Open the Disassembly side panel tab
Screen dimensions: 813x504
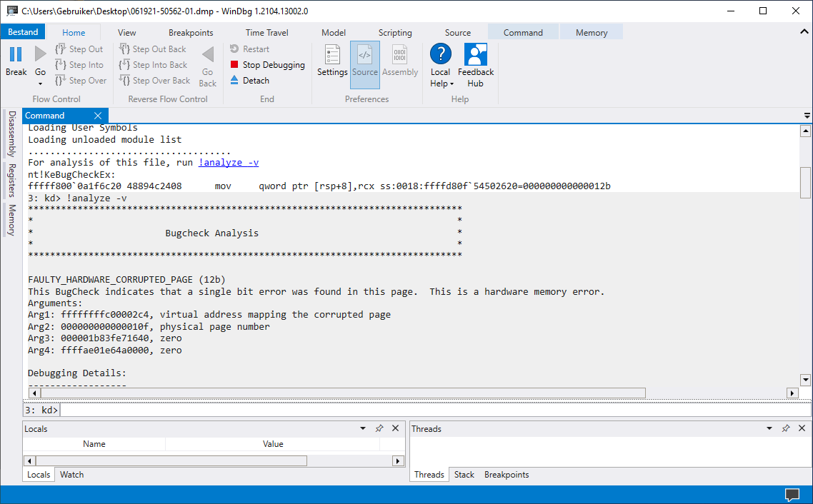12,133
